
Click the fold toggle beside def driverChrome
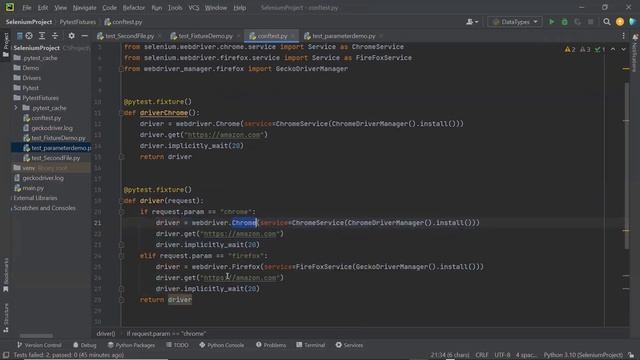point(121,113)
